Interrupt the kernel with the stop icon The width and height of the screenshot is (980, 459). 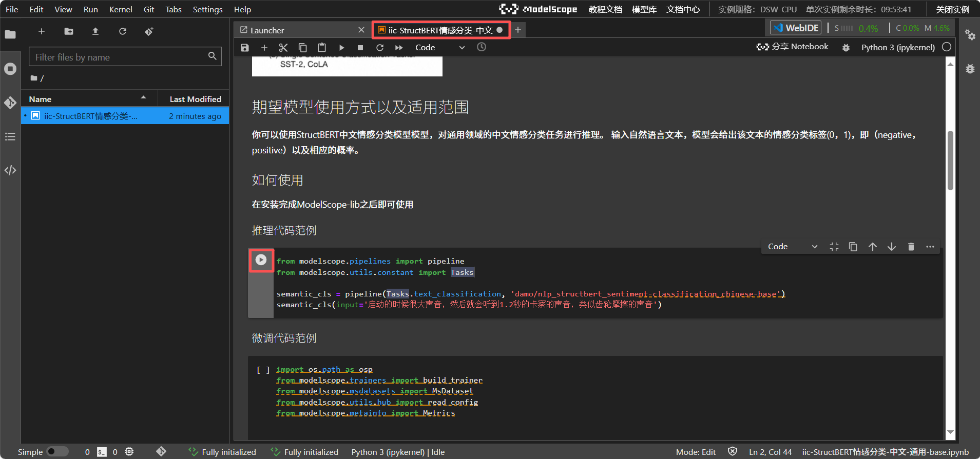(360, 48)
